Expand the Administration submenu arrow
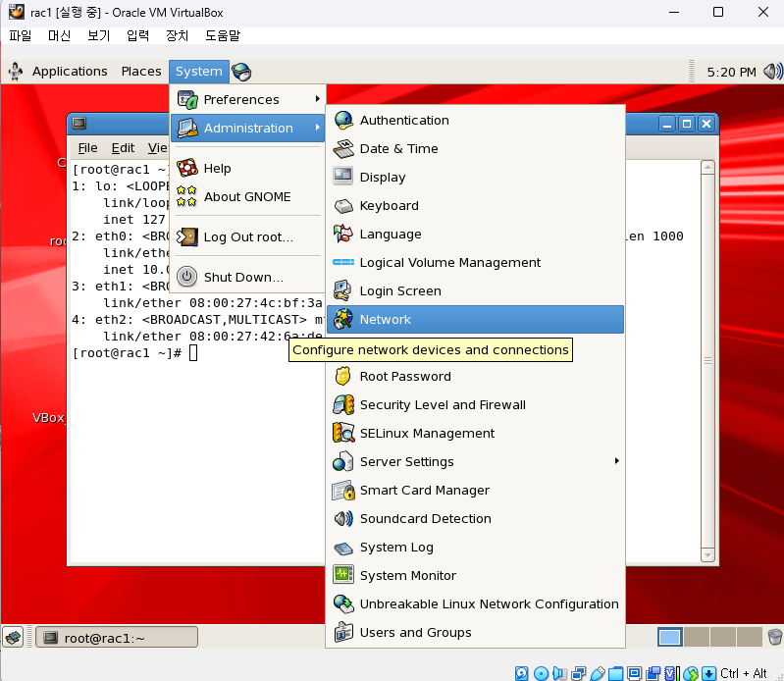 [x=317, y=128]
